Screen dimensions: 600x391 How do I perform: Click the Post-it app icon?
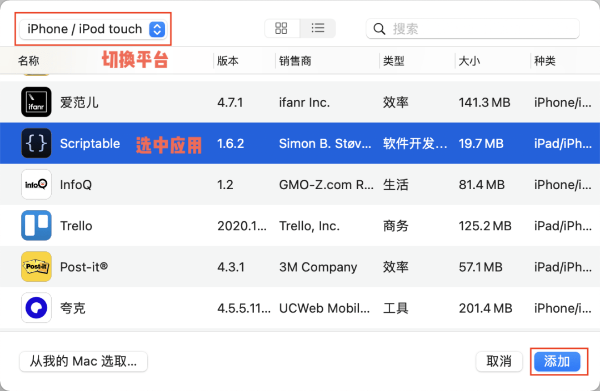pos(36,267)
